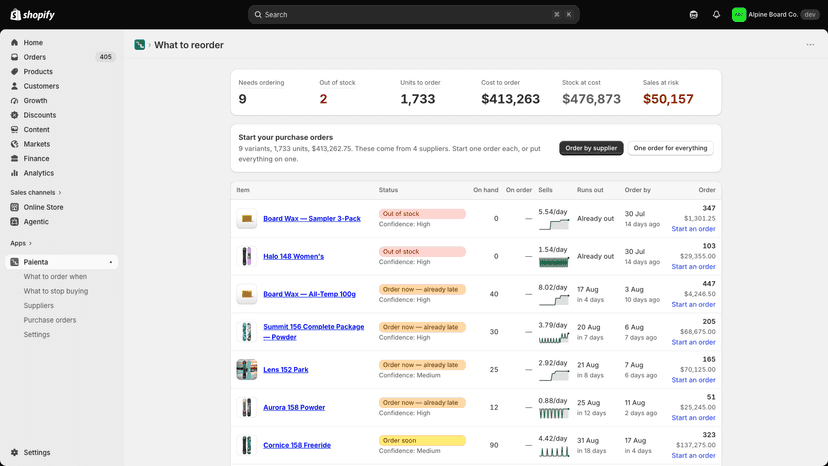Open Board Wax — All-Temp 100g link
Viewport: 828px width, 466px height.
309,294
